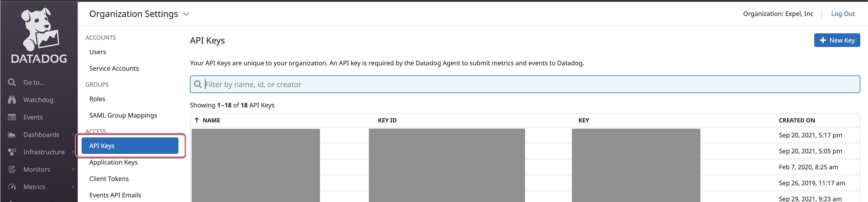This screenshot has width=868, height=202.
Task: Sort by the CREATED ON column header
Action: tap(797, 120)
